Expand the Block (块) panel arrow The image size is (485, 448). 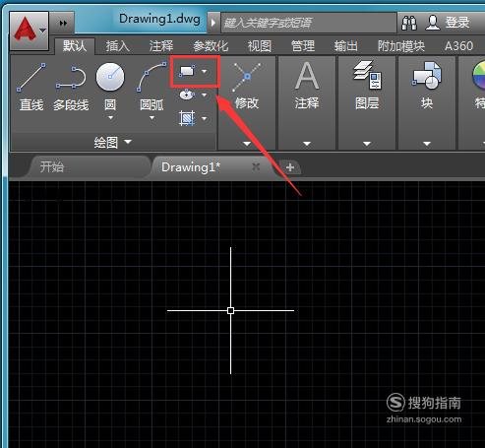pos(427,144)
